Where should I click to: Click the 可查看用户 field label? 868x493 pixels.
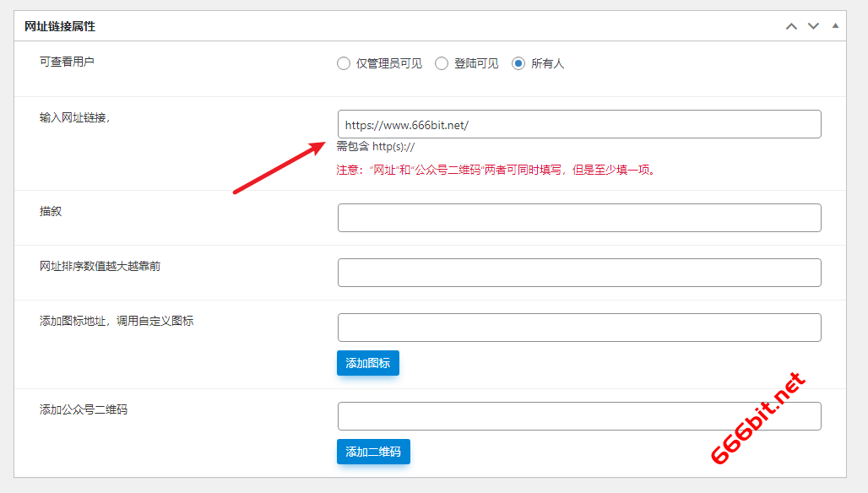tap(67, 62)
